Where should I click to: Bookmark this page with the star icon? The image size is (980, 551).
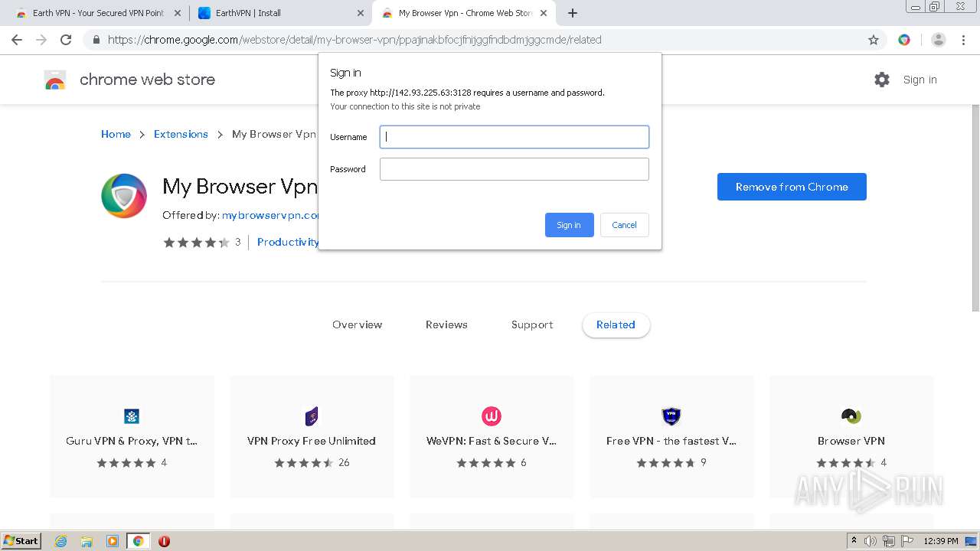coord(874,40)
